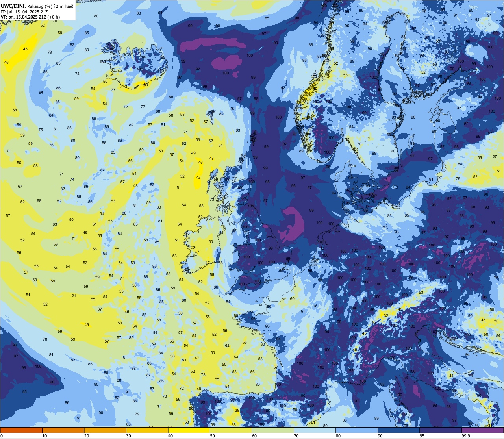Click the purple above-99.9 legend swatch

[482, 430]
